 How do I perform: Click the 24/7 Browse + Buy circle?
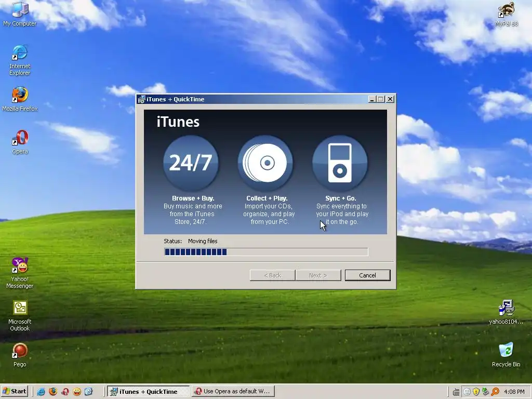pyautogui.click(x=191, y=163)
